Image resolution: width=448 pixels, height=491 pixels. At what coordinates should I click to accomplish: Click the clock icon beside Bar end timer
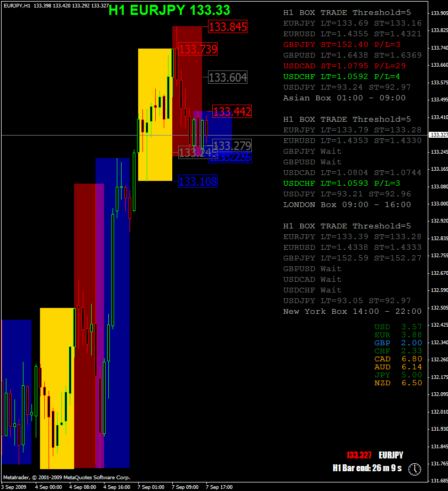click(x=415, y=469)
